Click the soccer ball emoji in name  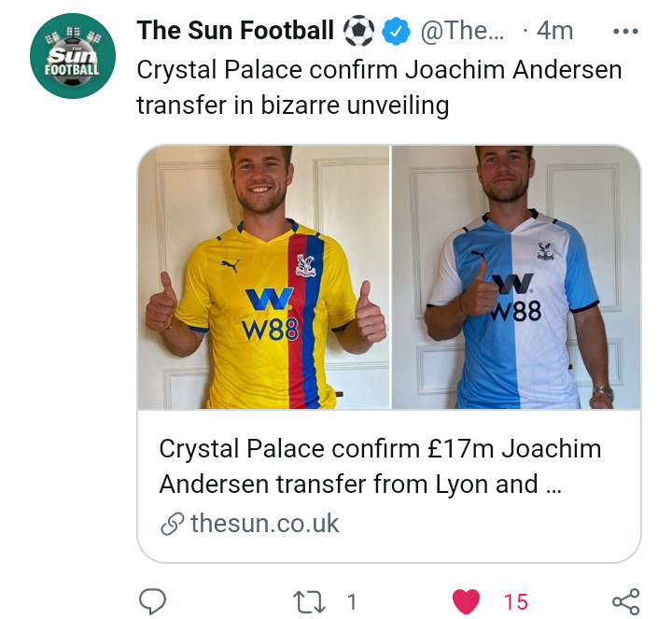tap(358, 31)
